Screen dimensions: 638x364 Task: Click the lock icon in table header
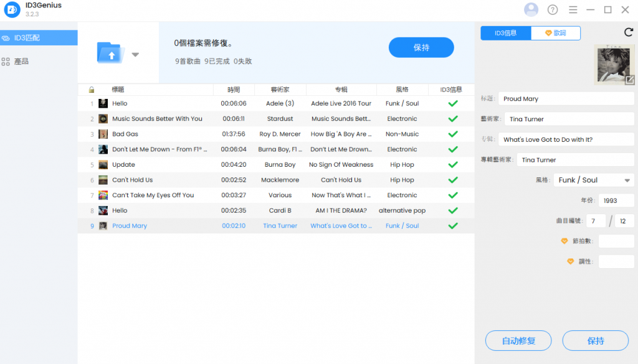[x=92, y=90]
